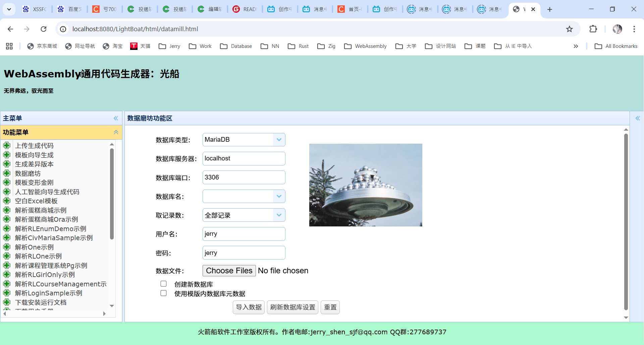Viewport: 644px width, 345px height.
Task: Select the 数据磨坊 function icon
Action: (x=7, y=173)
